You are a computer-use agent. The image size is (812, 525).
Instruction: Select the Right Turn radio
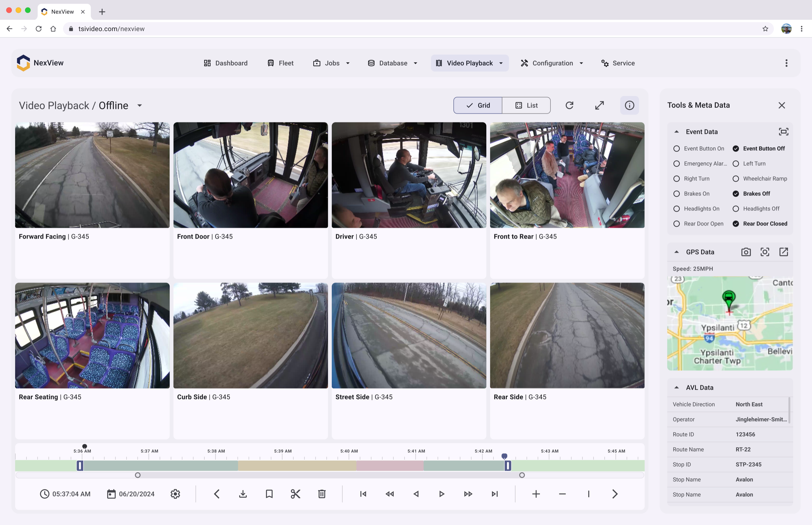click(677, 179)
